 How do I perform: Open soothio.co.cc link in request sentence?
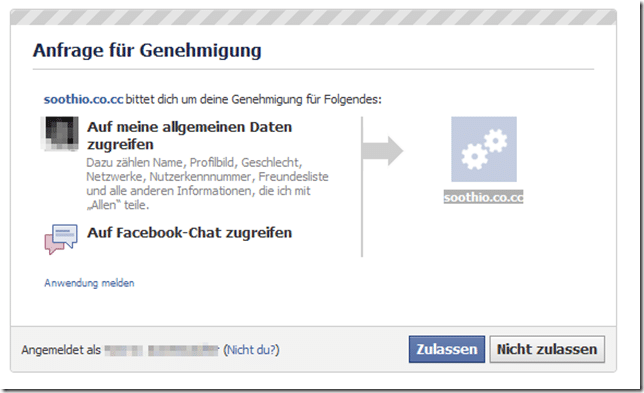pos(83,99)
